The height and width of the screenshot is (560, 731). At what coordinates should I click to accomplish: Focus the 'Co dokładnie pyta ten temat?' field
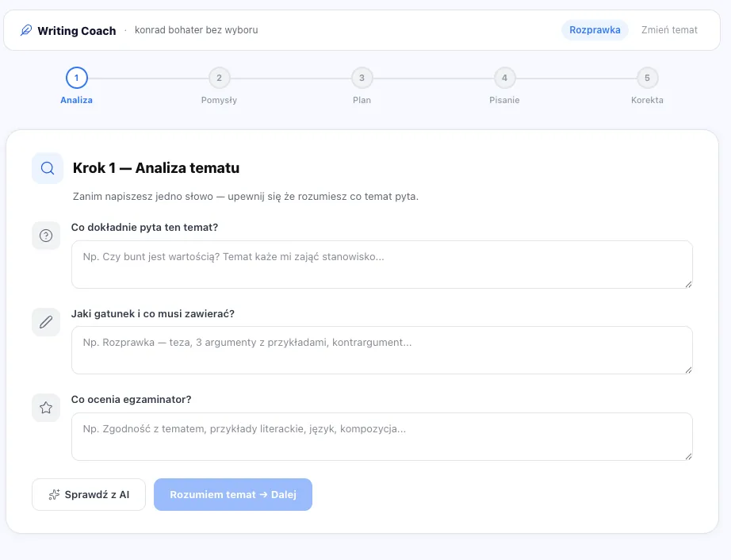(382, 264)
